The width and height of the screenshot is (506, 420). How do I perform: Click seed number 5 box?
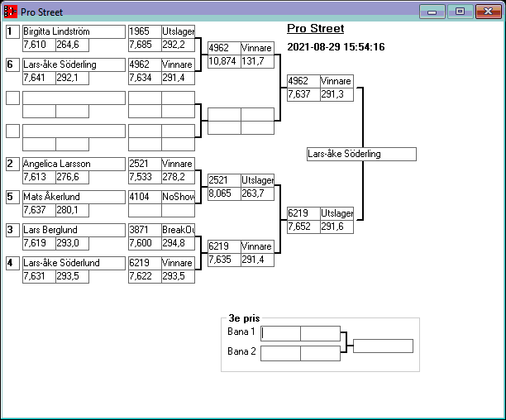pos(13,197)
